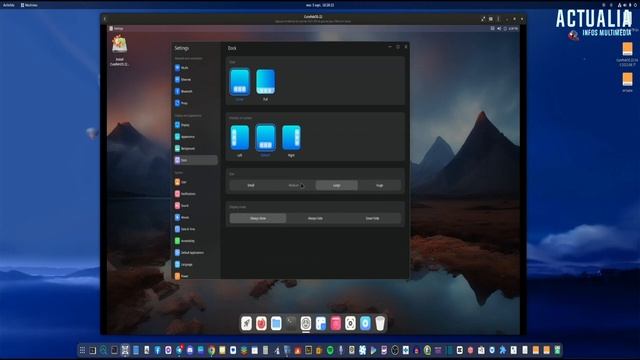The width and height of the screenshot is (640, 360).
Task: Set dock position to Right
Action: click(x=291, y=138)
